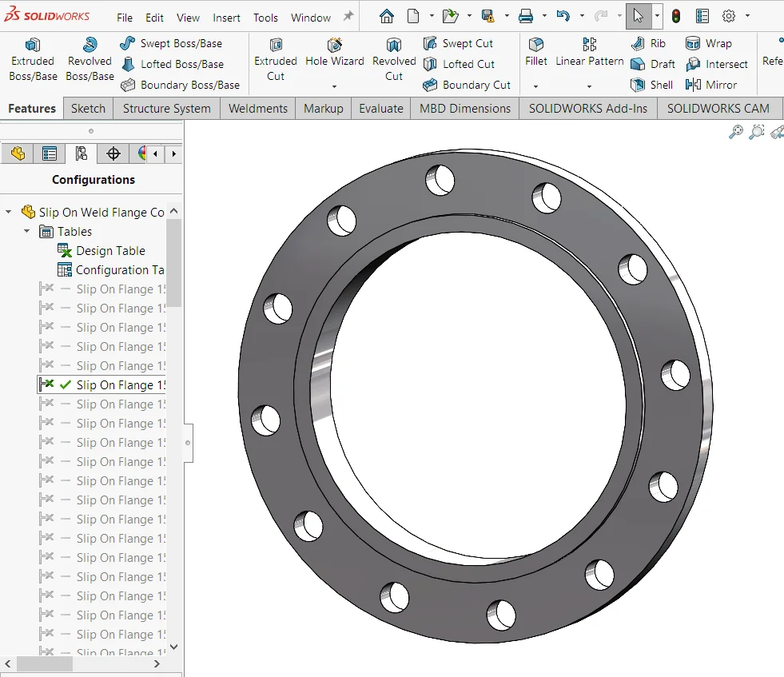Open the Tools menu
This screenshot has height=677, width=784.
pos(265,16)
